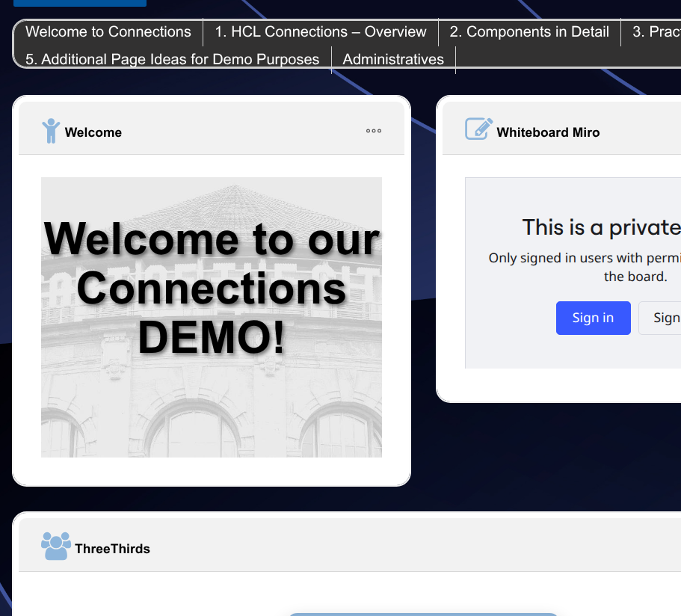Open the Administratives tab
Viewport: 681px width, 616px height.
(x=393, y=59)
